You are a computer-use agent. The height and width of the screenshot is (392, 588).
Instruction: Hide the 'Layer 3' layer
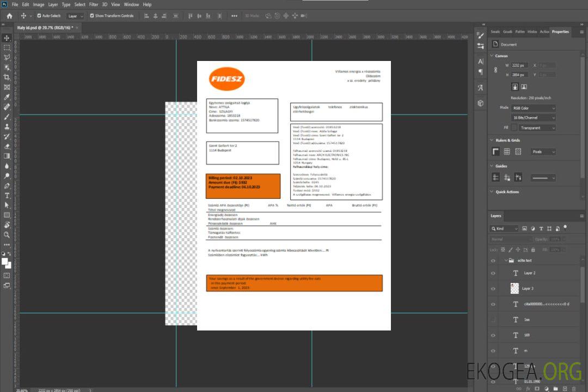[493, 289]
